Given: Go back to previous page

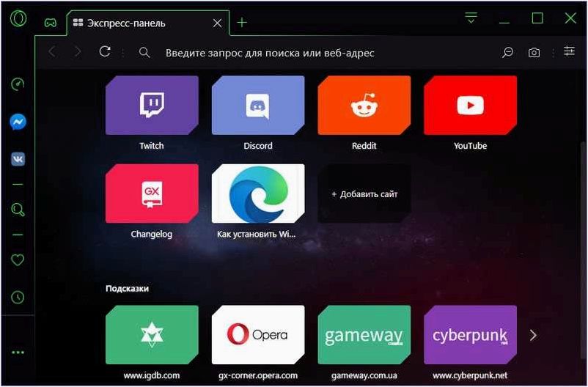Looking at the screenshot, I should tap(52, 52).
